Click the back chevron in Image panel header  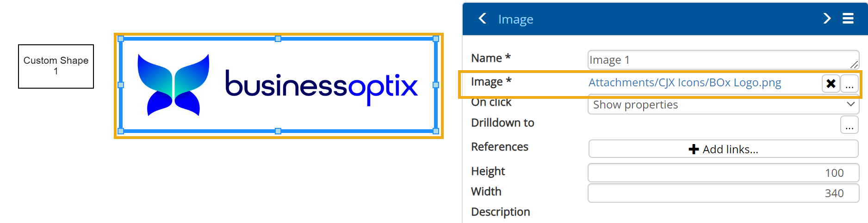tap(482, 18)
